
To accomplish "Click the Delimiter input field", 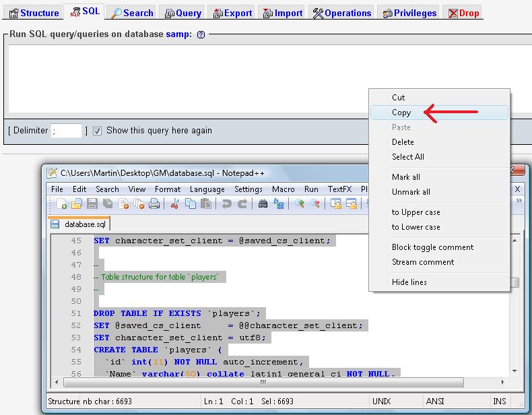I will 66,131.
